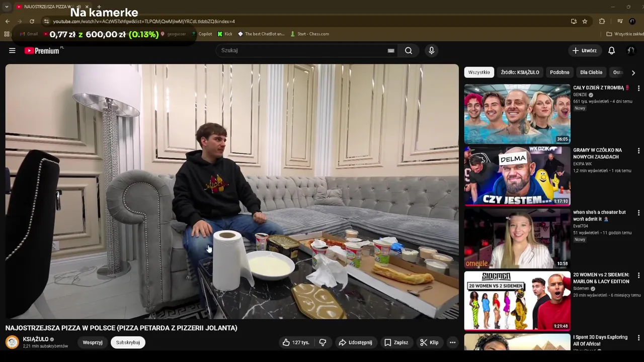Open The best ChatBot bookmark
Viewport: 644px width, 362px height.
coord(261,34)
